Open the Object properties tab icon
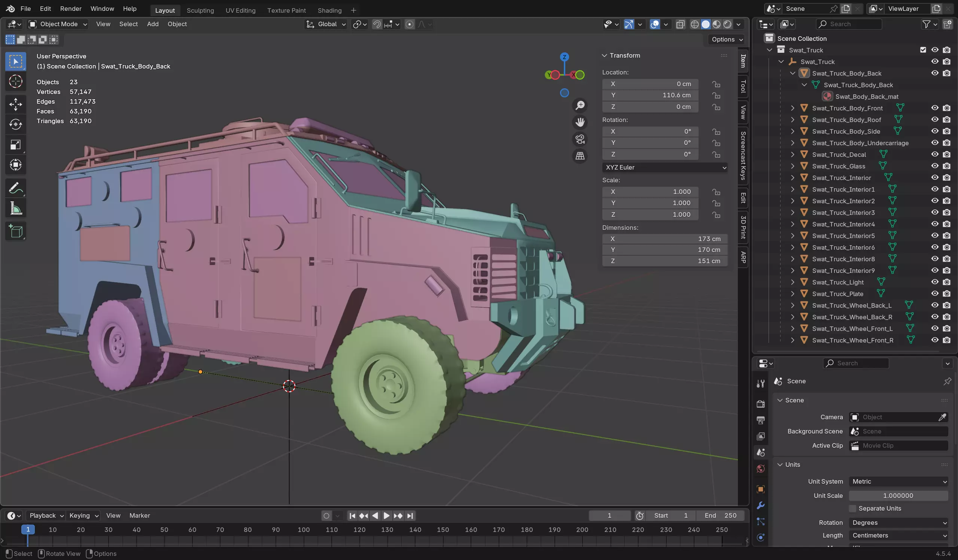The width and height of the screenshot is (958, 560). [x=760, y=489]
